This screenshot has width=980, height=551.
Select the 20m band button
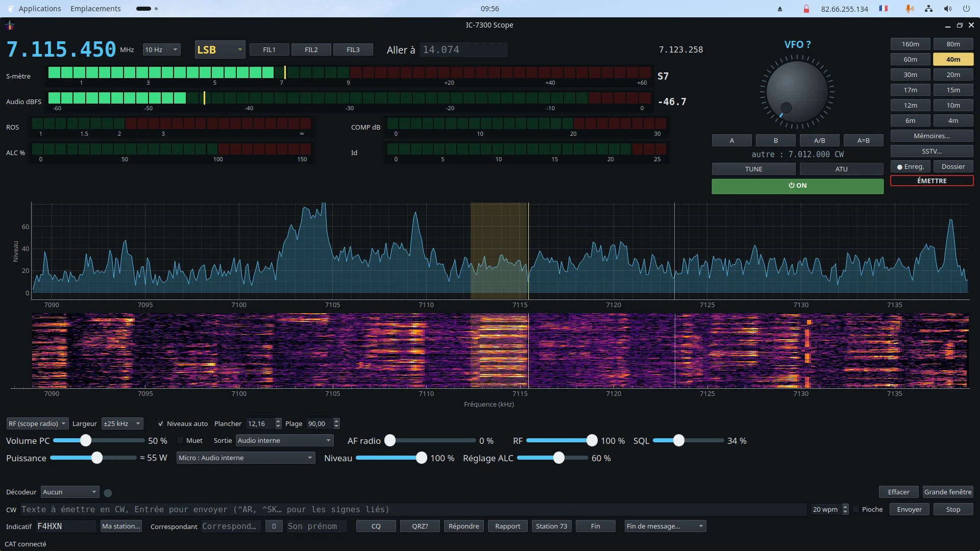pos(953,74)
